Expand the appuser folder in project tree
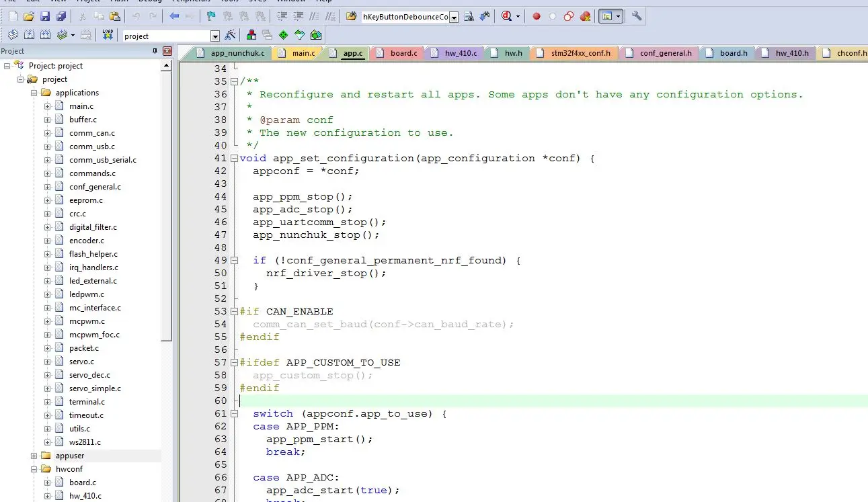Screen dimensions: 868x502 pyautogui.click(x=34, y=456)
